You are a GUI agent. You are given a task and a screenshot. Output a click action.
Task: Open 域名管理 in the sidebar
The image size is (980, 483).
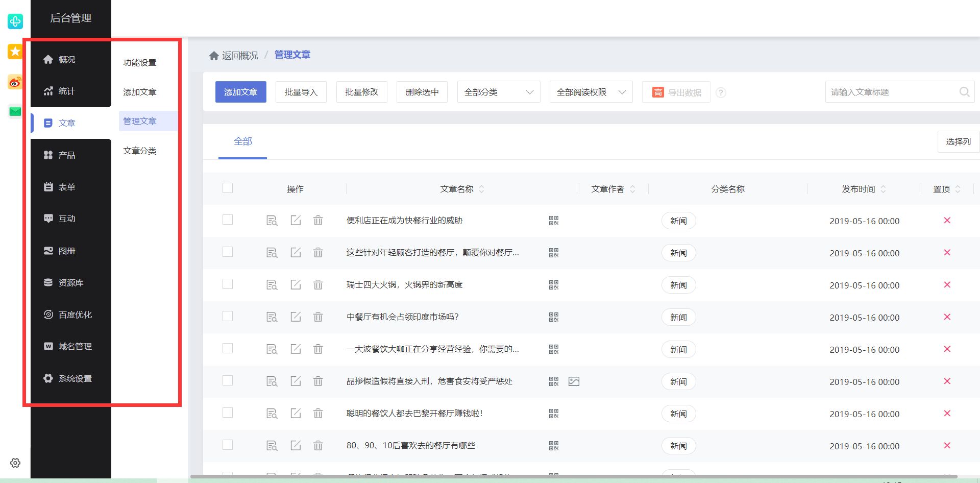[74, 346]
